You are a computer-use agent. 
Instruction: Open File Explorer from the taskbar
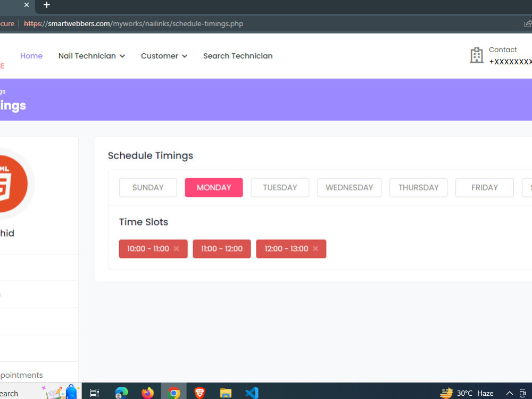pyautogui.click(x=226, y=393)
